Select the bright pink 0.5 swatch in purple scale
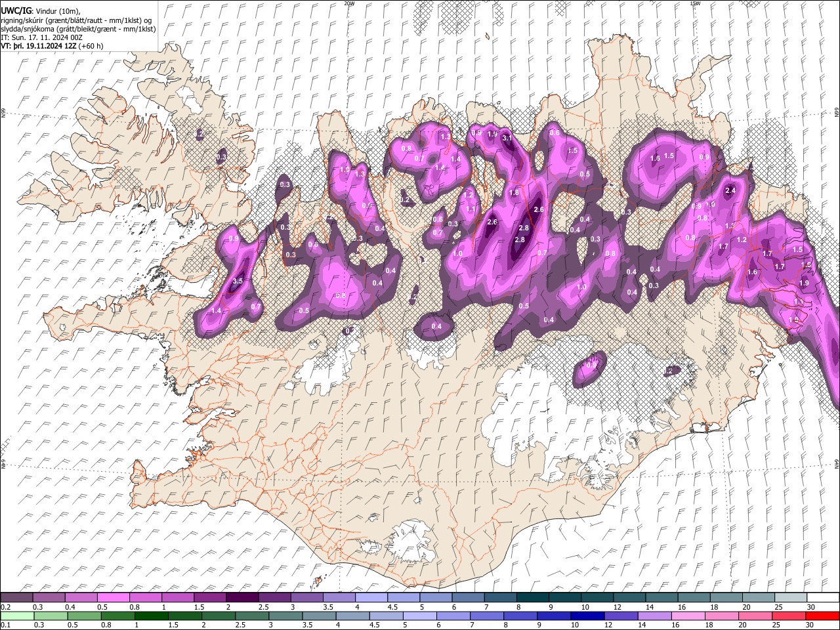The height and width of the screenshot is (630, 840). click(114, 597)
